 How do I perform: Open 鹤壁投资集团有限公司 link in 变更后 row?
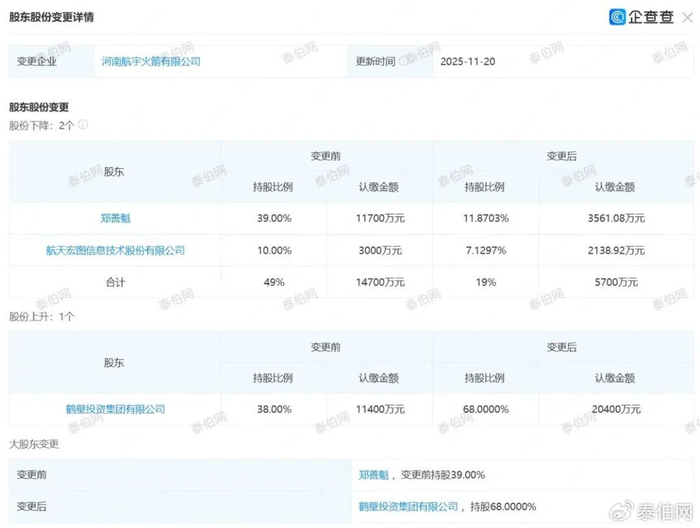[x=408, y=506]
